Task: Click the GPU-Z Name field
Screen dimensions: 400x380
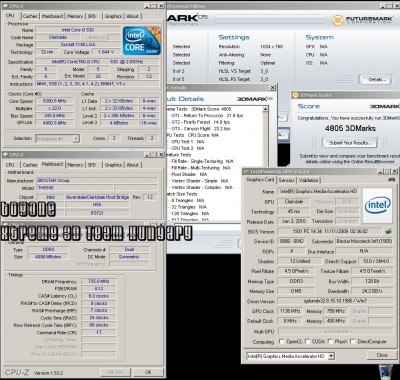Action: tap(318, 191)
